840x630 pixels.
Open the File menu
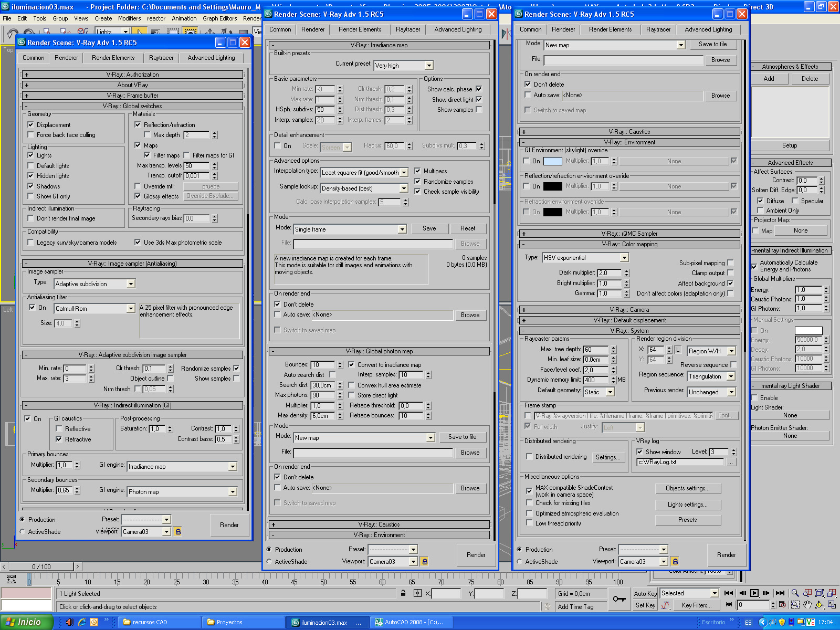tap(7, 18)
